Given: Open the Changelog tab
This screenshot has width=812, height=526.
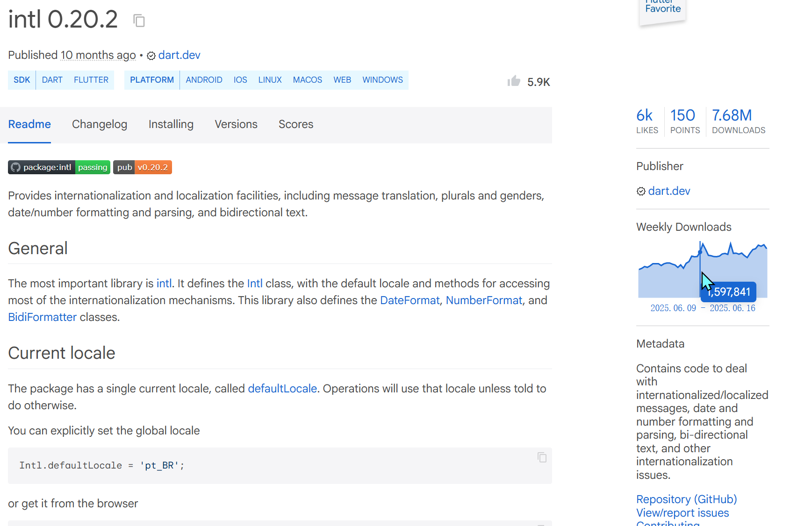Looking at the screenshot, I should click(x=100, y=124).
